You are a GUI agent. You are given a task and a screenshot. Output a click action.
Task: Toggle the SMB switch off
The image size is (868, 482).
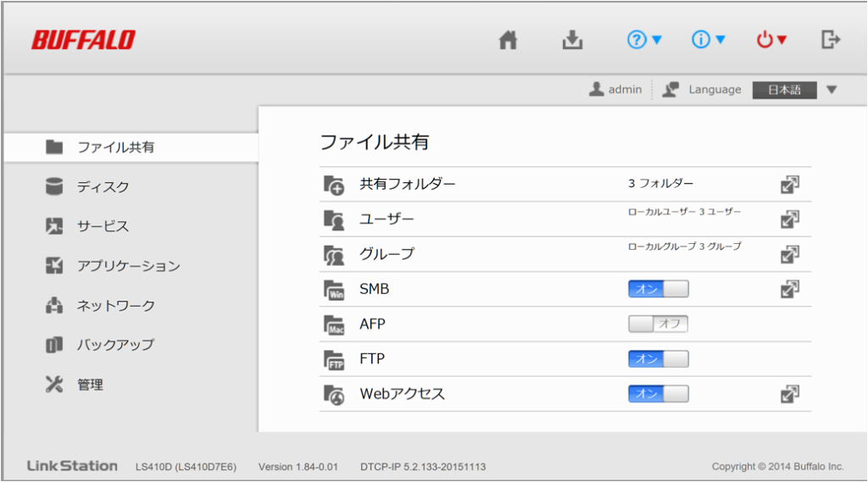(658, 289)
